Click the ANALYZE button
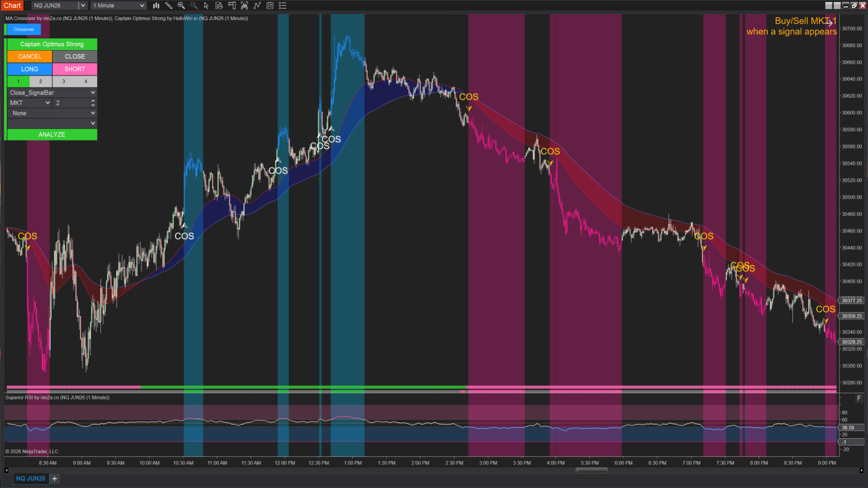868x488 pixels. click(52, 135)
